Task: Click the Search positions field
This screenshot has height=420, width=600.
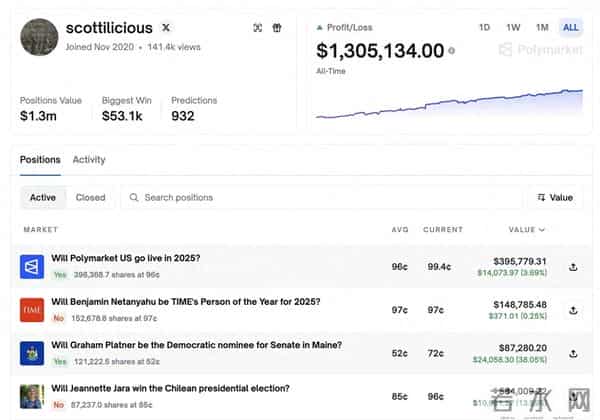Action: [320, 198]
